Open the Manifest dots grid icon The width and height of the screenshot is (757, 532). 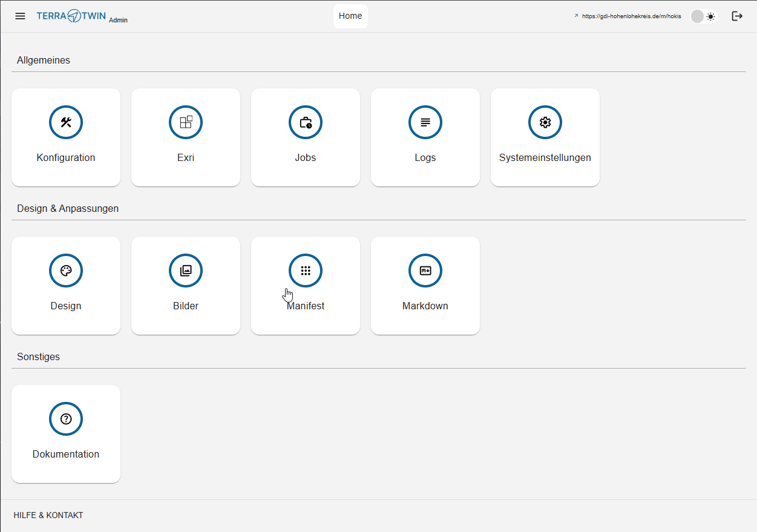point(306,271)
